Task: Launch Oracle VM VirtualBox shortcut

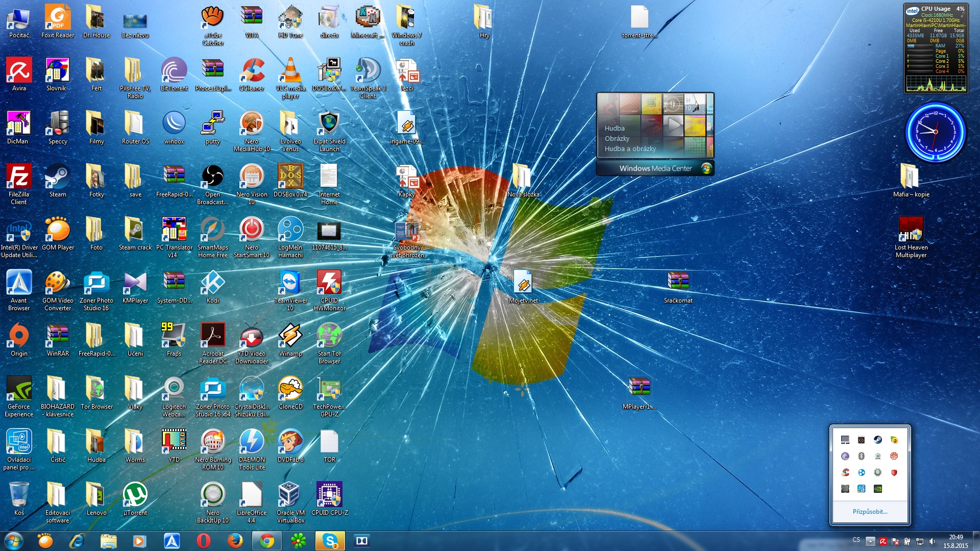Action: click(290, 495)
